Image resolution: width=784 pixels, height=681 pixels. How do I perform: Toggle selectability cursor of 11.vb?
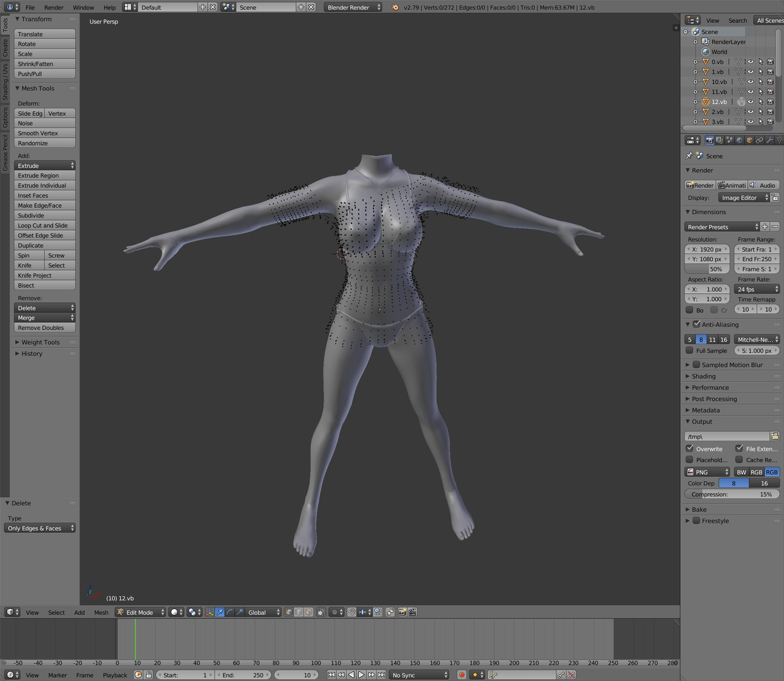761,92
